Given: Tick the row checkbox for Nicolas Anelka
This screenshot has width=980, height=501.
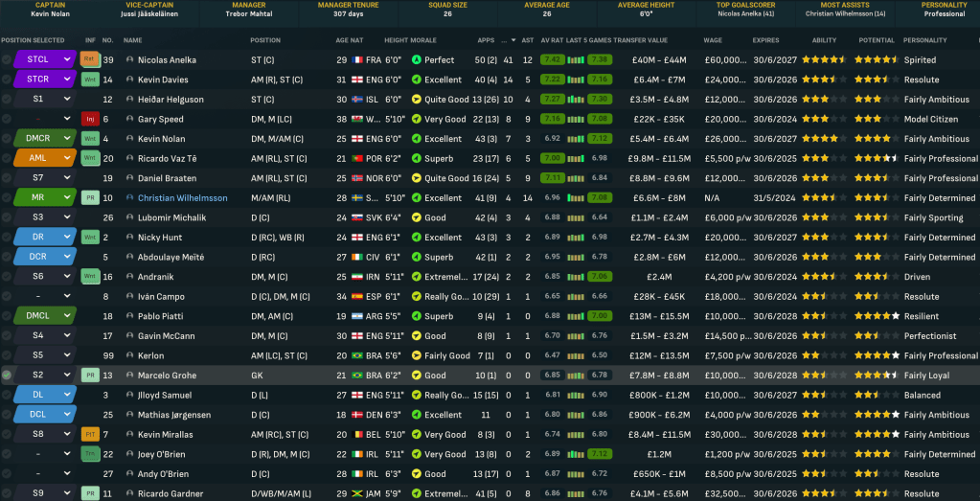Looking at the screenshot, I should click(x=7, y=59).
